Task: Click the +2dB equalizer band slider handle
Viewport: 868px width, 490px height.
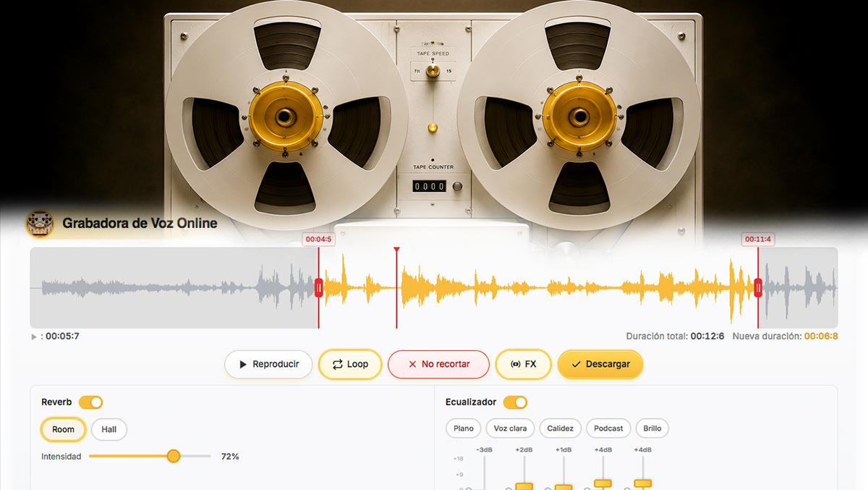Action: [524, 486]
